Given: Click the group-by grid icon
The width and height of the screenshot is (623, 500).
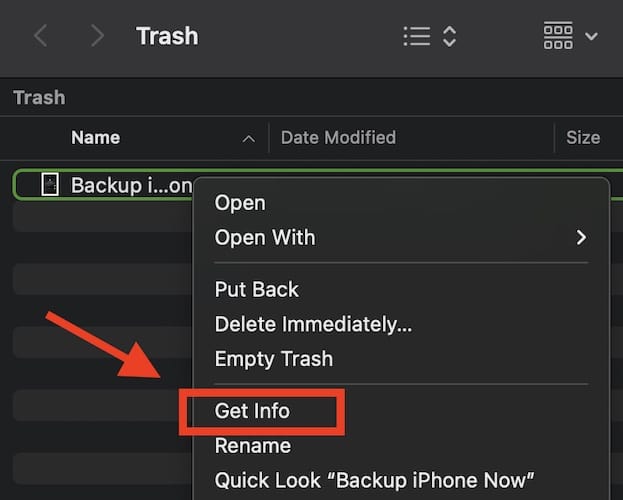Looking at the screenshot, I should [558, 37].
